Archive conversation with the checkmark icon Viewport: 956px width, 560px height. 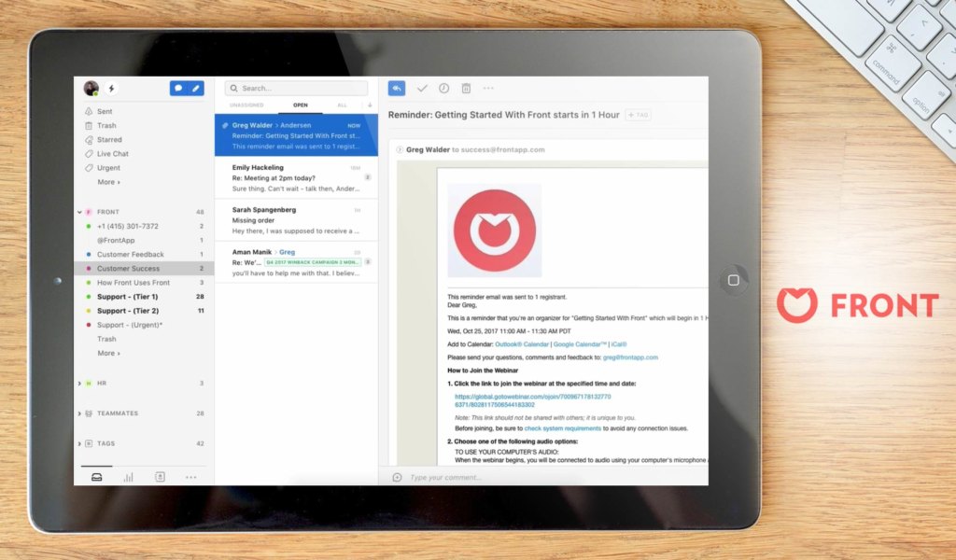point(422,88)
